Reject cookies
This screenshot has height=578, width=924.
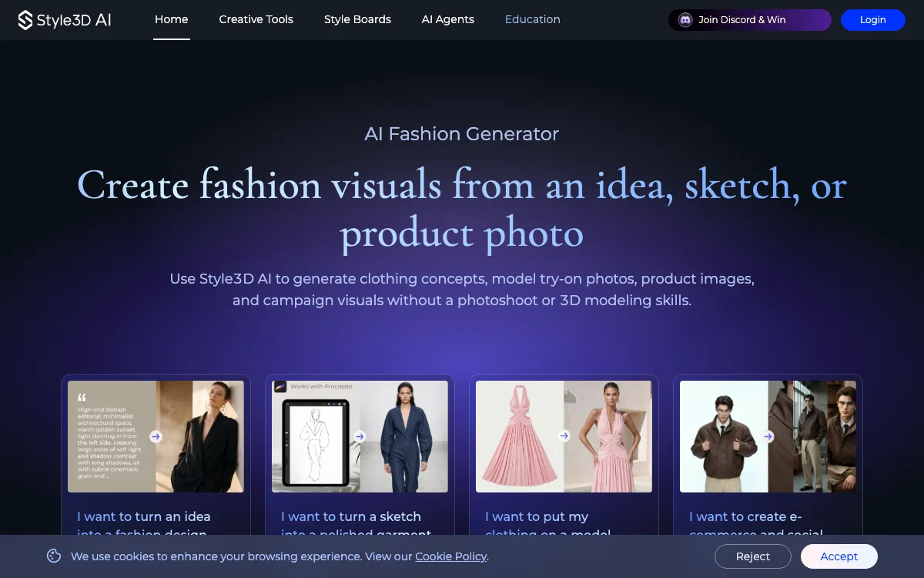coord(752,556)
